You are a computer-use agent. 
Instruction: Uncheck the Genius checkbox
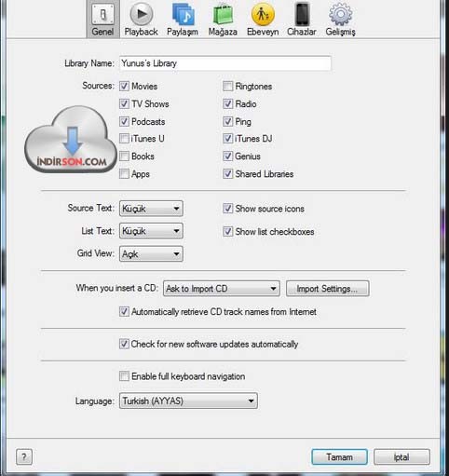227,156
